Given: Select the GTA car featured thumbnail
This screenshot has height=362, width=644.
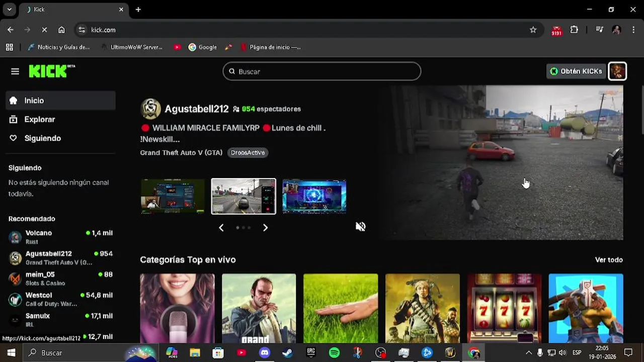Looking at the screenshot, I should point(244,197).
